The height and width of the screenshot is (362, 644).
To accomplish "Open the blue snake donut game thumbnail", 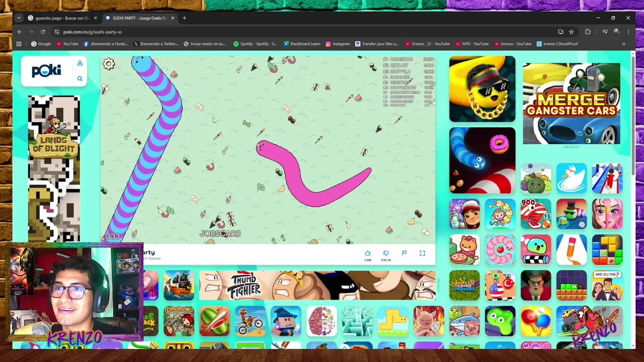I will pos(482,160).
